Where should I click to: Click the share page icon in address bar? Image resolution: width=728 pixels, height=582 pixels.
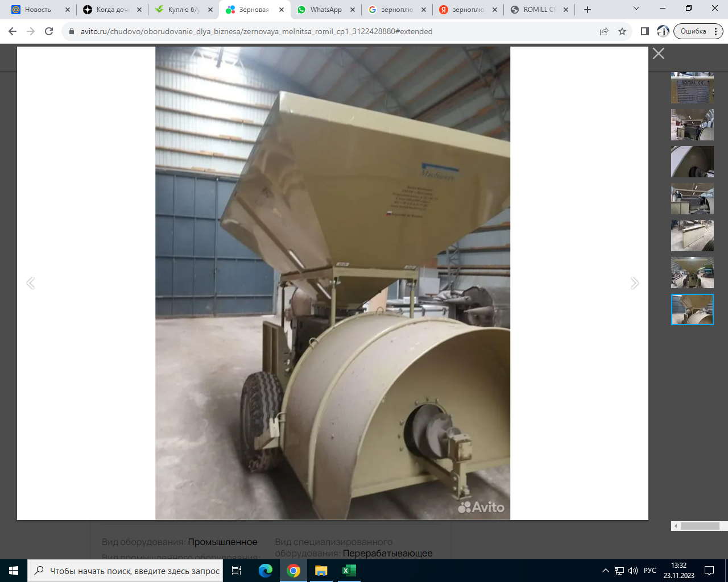point(604,31)
